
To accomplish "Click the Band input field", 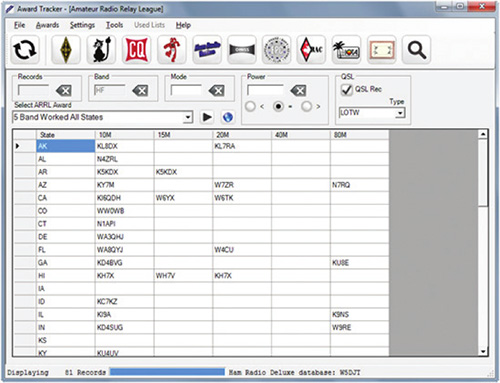I will click(x=110, y=90).
